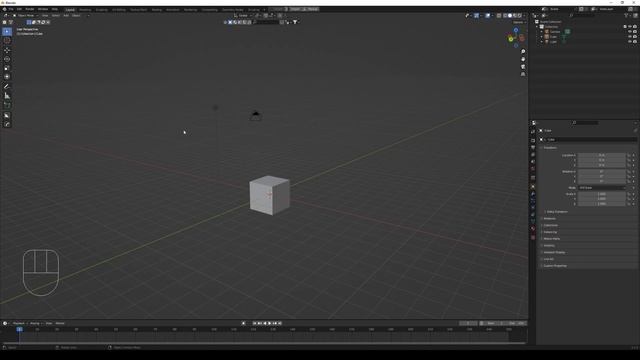Select the Add Cube tool
This screenshot has width=640, height=360.
[x=7, y=105]
